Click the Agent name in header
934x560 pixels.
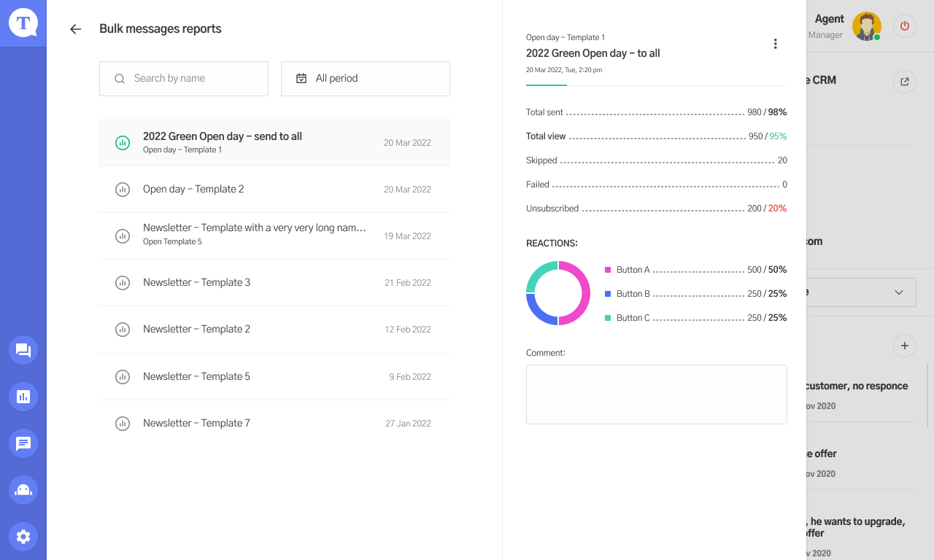pyautogui.click(x=829, y=19)
